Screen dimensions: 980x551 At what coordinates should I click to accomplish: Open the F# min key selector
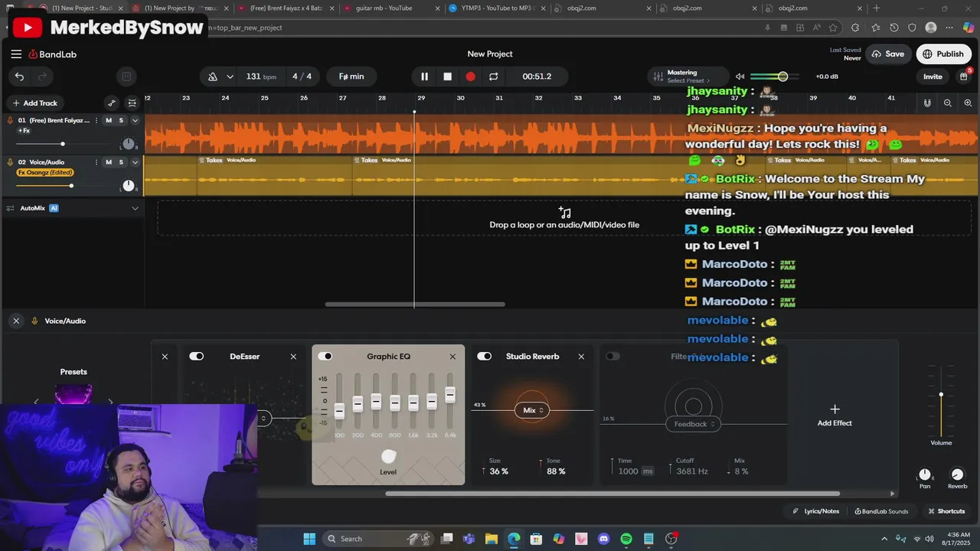[x=351, y=77]
